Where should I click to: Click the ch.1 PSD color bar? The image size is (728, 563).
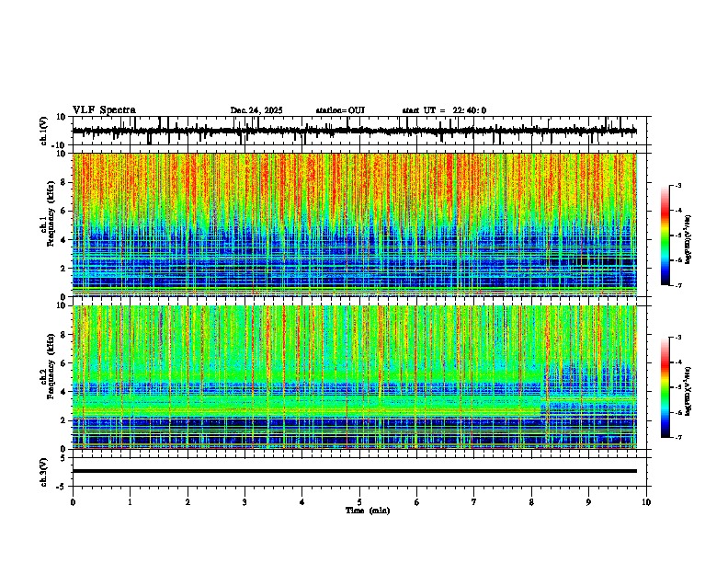665,236
